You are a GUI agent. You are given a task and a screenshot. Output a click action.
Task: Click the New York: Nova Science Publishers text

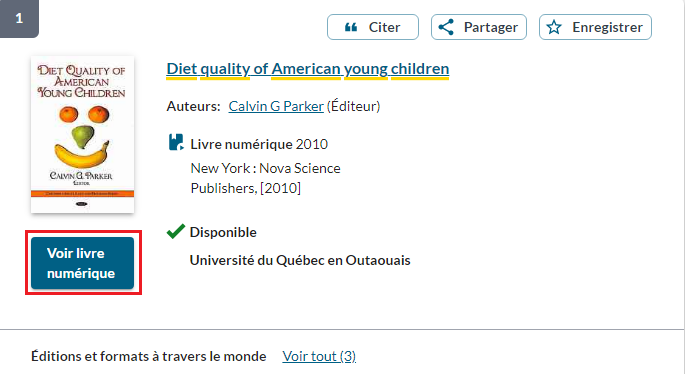(x=266, y=178)
